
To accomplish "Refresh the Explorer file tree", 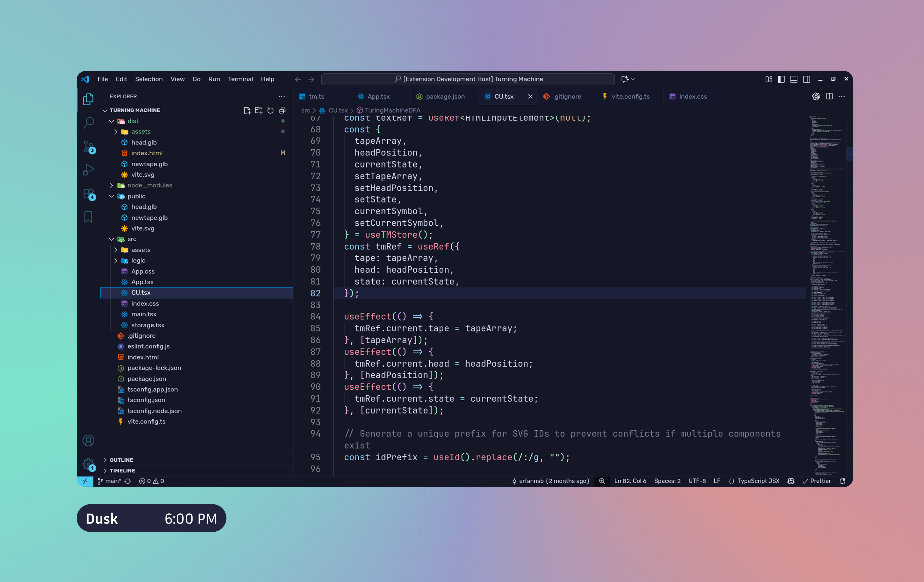I will [270, 110].
